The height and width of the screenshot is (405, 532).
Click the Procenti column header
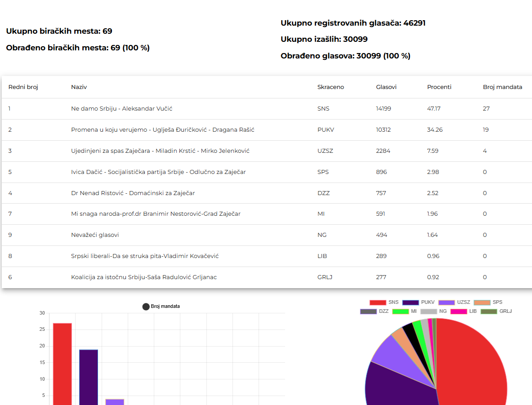coord(439,87)
